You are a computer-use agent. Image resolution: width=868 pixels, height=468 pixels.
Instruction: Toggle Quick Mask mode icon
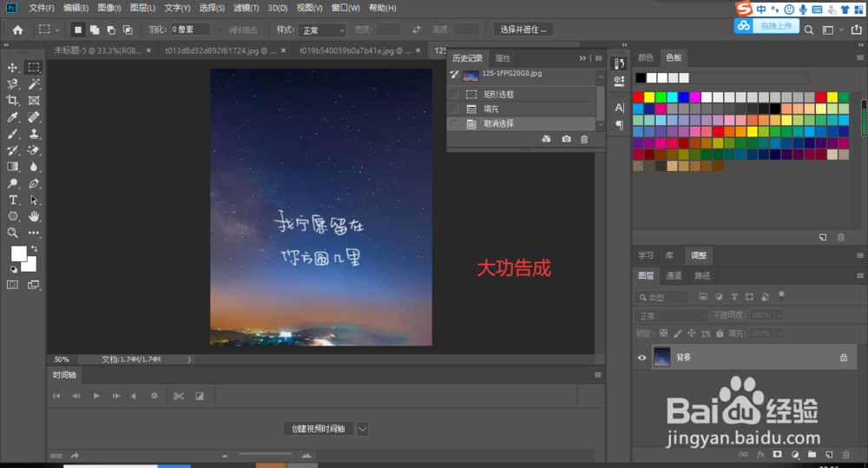[12, 285]
